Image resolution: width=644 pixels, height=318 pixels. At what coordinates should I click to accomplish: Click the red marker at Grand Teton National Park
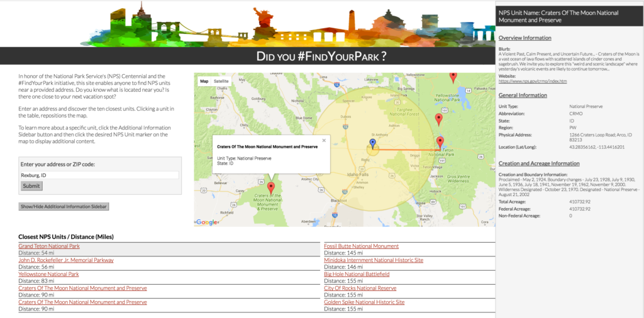tap(440, 143)
